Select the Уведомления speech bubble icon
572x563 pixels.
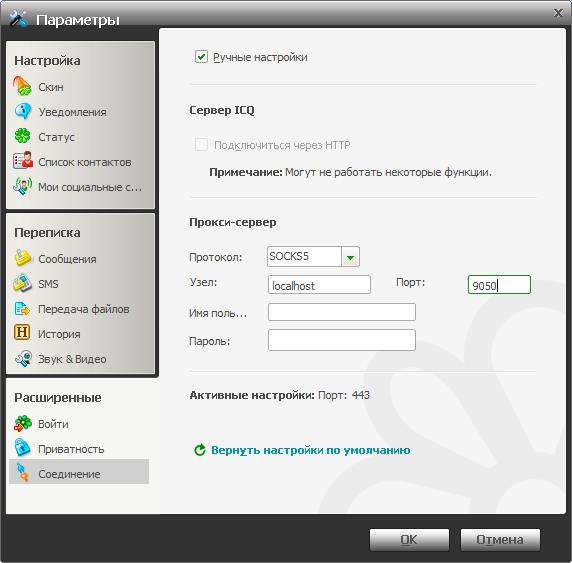point(23,111)
